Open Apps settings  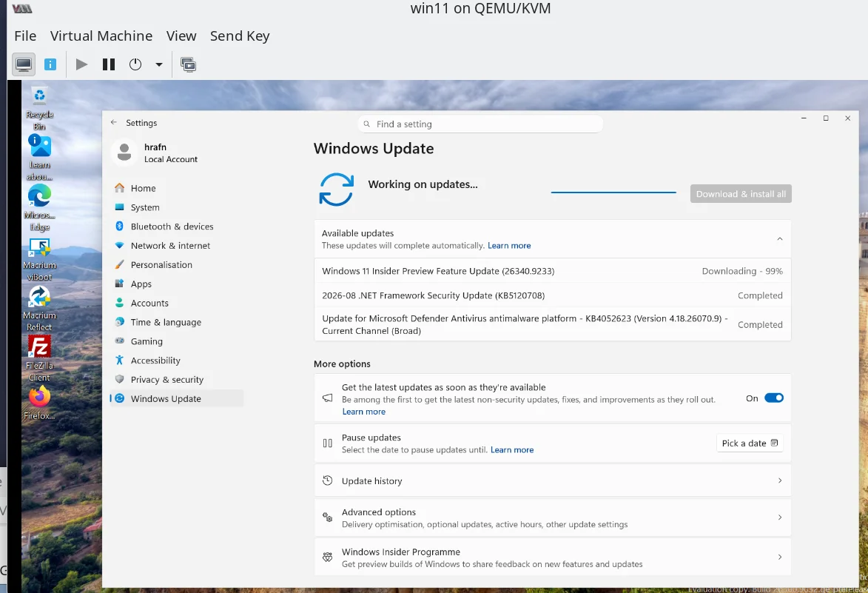pyautogui.click(x=177, y=284)
